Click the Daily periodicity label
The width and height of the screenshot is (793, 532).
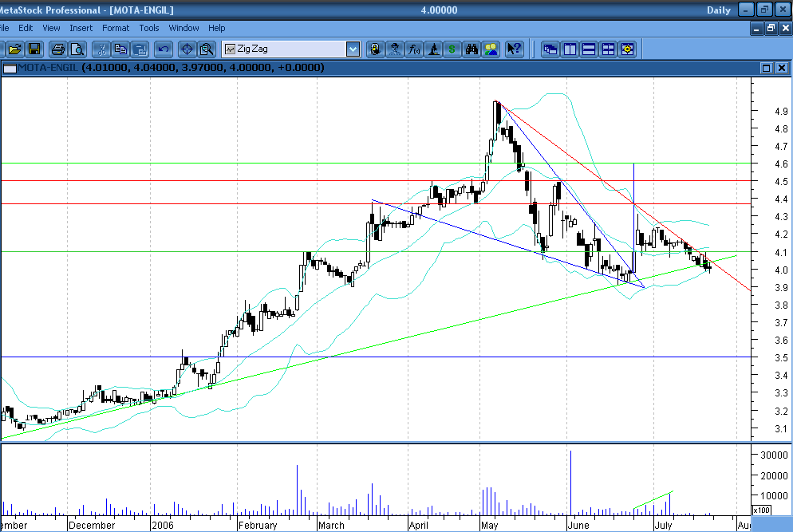pos(719,10)
